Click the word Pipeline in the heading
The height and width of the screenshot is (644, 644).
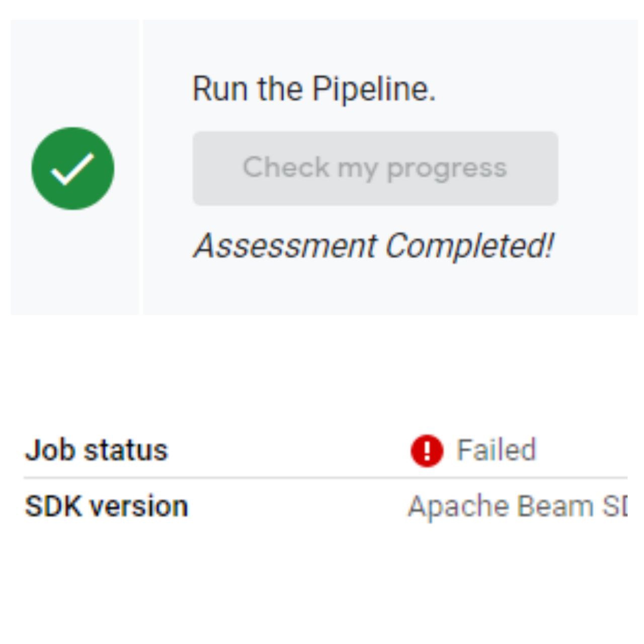(373, 89)
